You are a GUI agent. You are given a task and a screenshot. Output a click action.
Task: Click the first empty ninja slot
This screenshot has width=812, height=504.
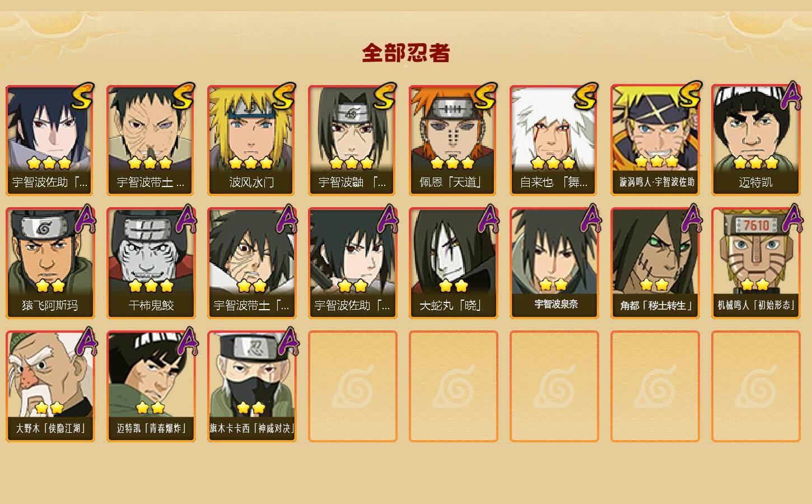click(x=353, y=386)
